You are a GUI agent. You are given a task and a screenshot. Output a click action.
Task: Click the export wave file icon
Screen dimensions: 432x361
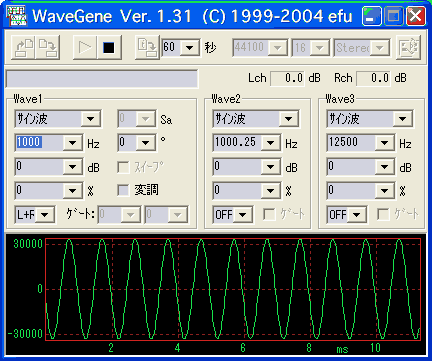147,47
